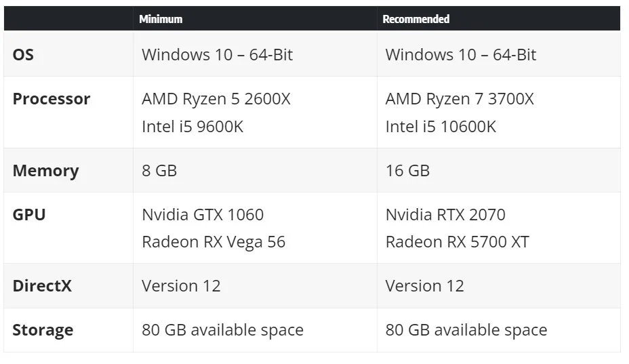
Task: Click the Intel i5 10600K text
Action: coord(441,126)
